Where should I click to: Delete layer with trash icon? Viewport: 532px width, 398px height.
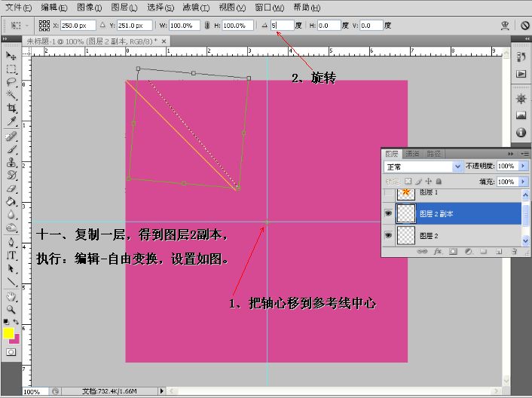pyautogui.click(x=514, y=252)
